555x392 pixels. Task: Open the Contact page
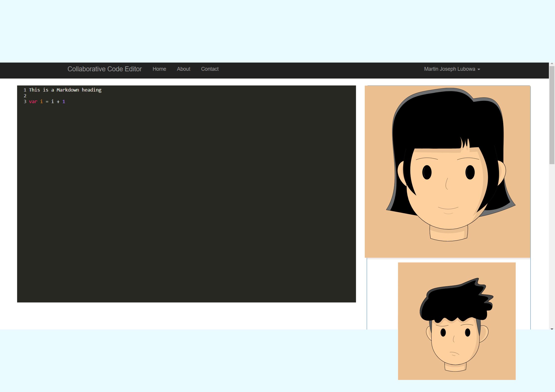tap(210, 69)
